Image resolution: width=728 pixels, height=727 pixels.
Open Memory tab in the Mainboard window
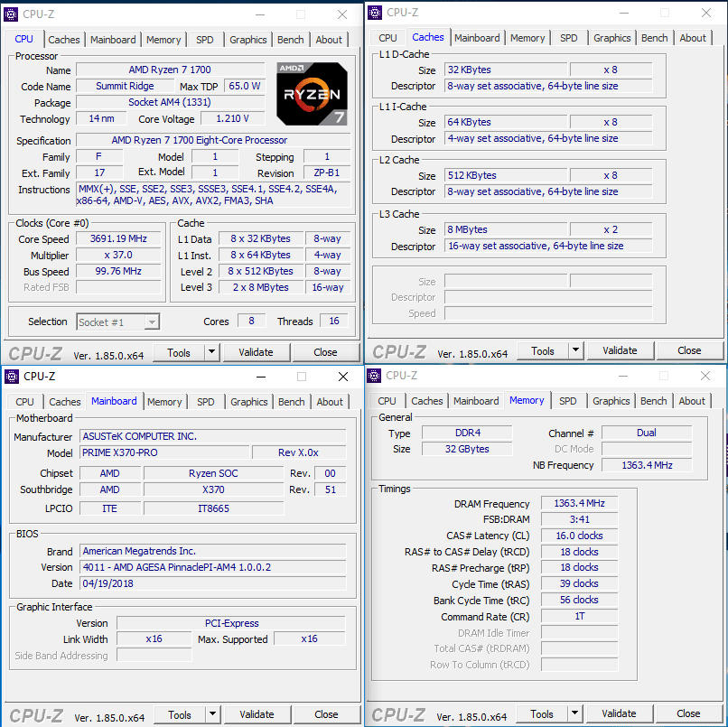[x=164, y=402]
